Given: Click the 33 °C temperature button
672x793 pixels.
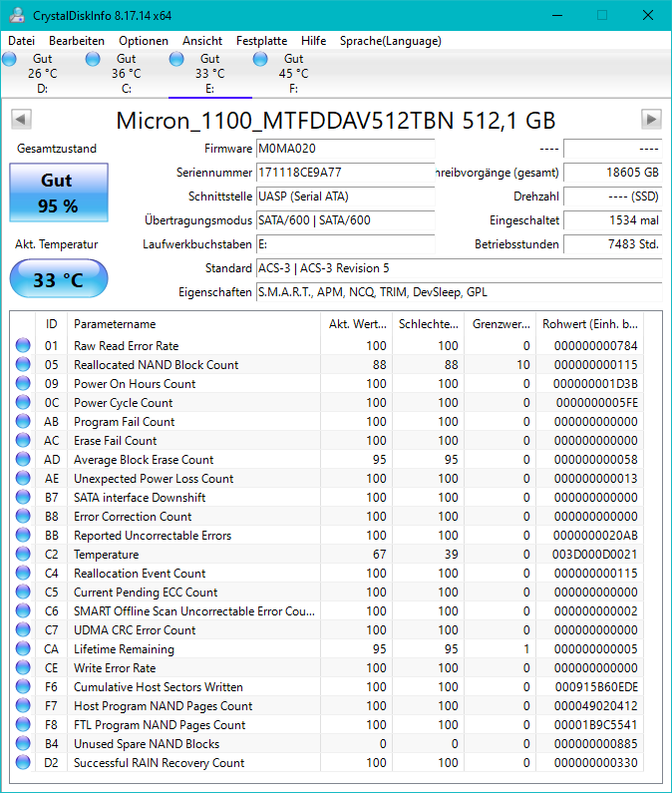Looking at the screenshot, I should point(59,278).
